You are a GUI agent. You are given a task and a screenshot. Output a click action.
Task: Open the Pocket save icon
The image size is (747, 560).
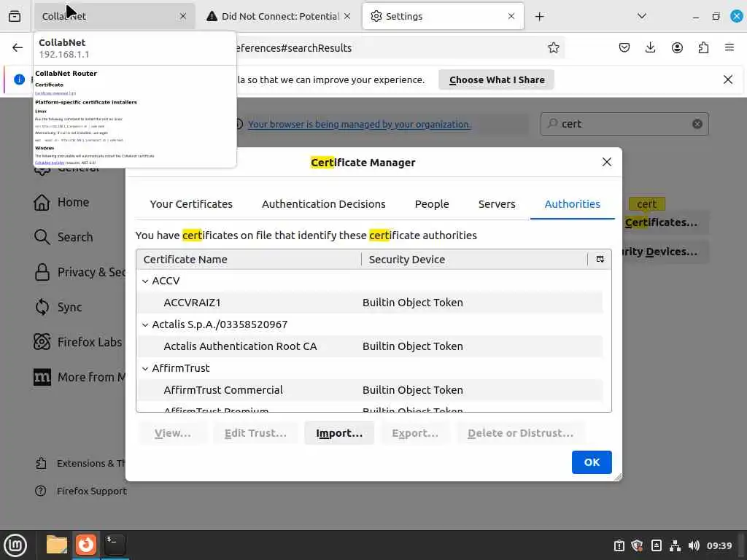624,47
